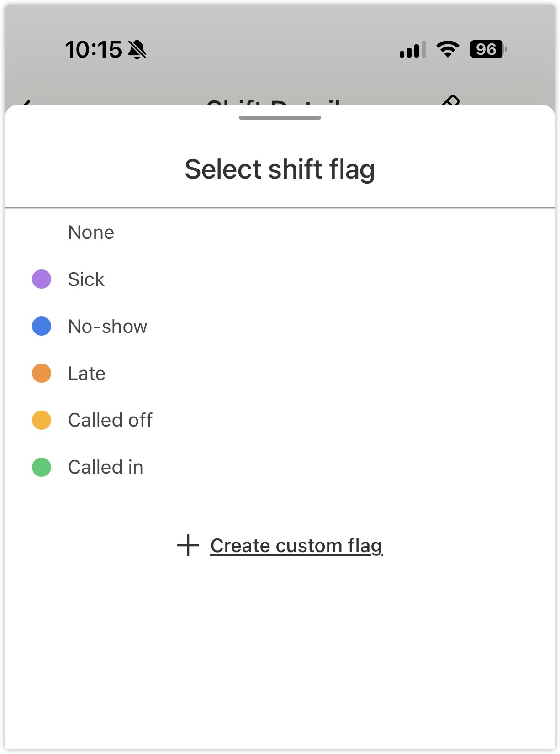The height and width of the screenshot is (754, 560).
Task: Click the orange Late color dot
Action: [x=42, y=373]
